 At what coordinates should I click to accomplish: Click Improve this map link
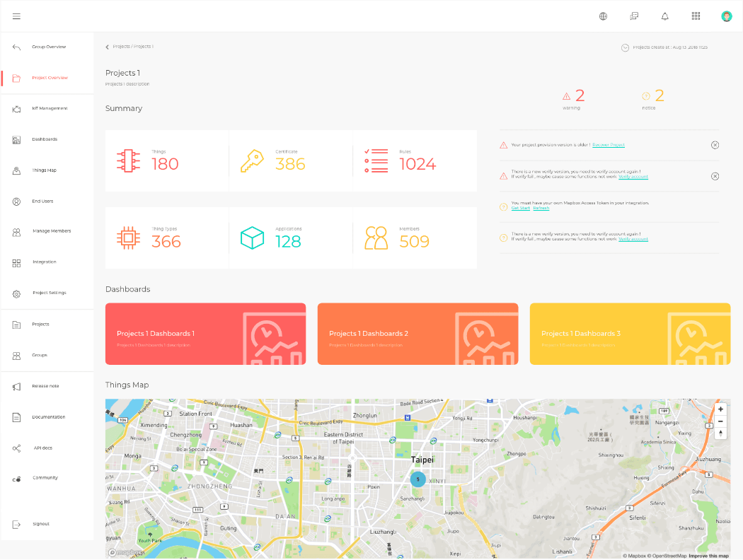pyautogui.click(x=709, y=556)
